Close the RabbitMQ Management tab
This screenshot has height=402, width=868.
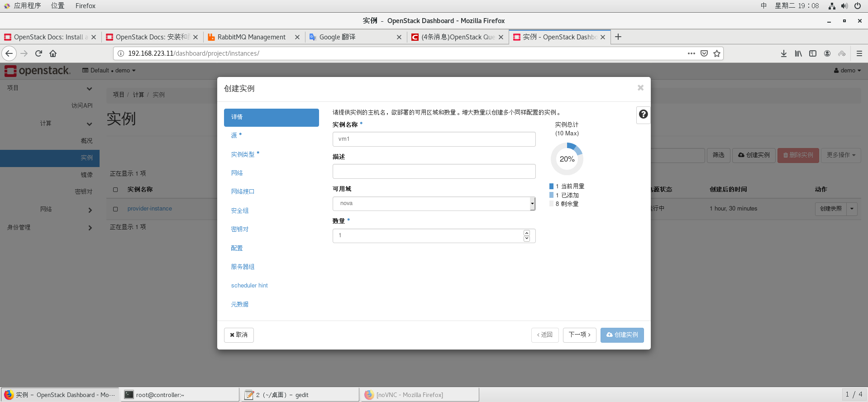297,37
